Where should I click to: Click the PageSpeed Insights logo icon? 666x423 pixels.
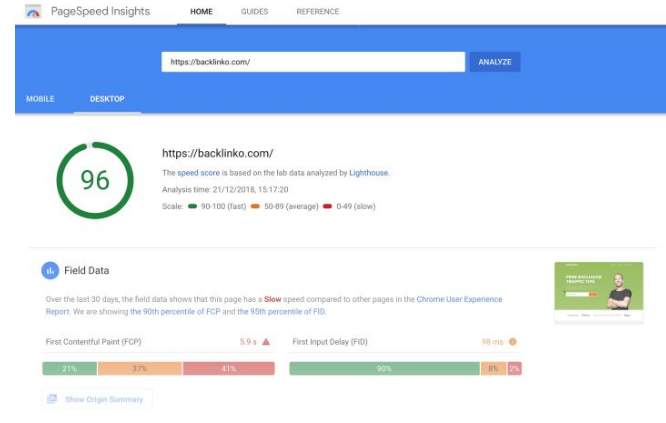(x=33, y=11)
